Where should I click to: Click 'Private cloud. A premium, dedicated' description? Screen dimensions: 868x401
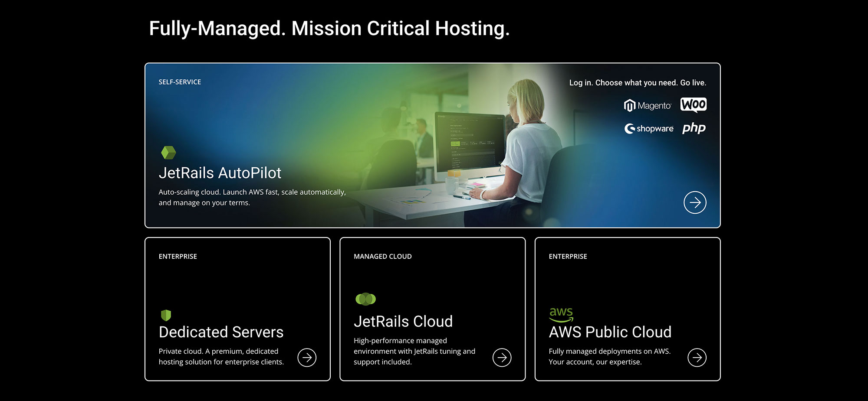[221, 356]
